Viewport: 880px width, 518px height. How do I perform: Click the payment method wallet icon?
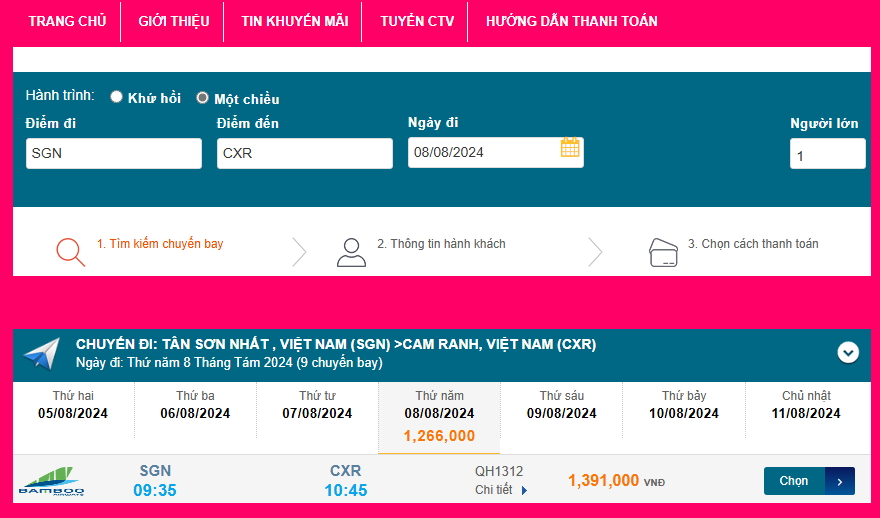pos(664,251)
